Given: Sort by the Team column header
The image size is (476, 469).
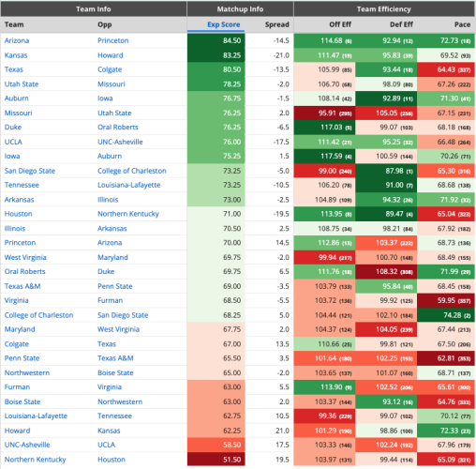Looking at the screenshot, I should (x=14, y=24).
